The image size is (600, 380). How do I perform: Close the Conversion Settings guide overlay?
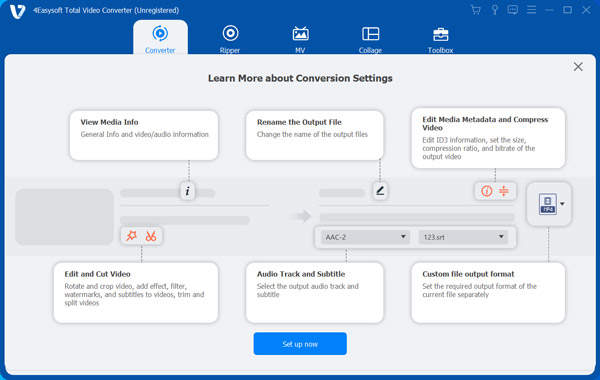[578, 67]
